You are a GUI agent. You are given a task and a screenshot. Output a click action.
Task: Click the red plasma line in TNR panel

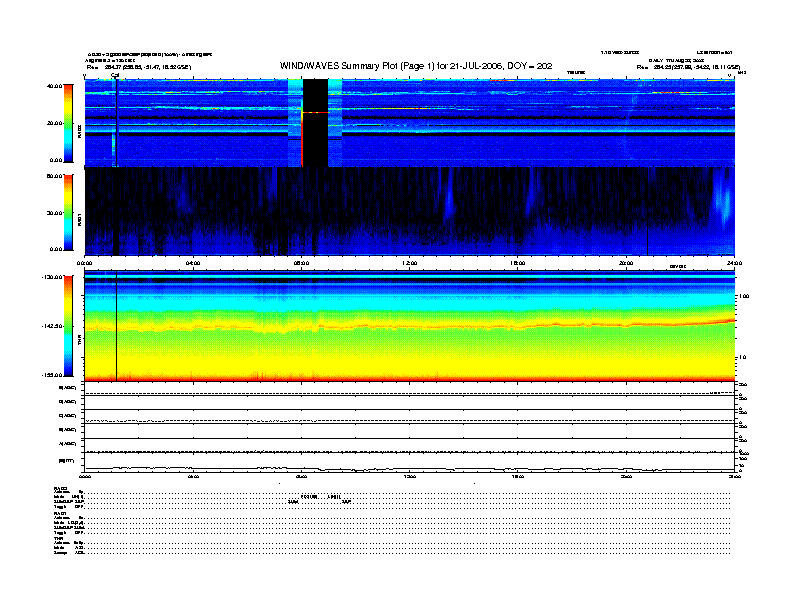click(409, 325)
